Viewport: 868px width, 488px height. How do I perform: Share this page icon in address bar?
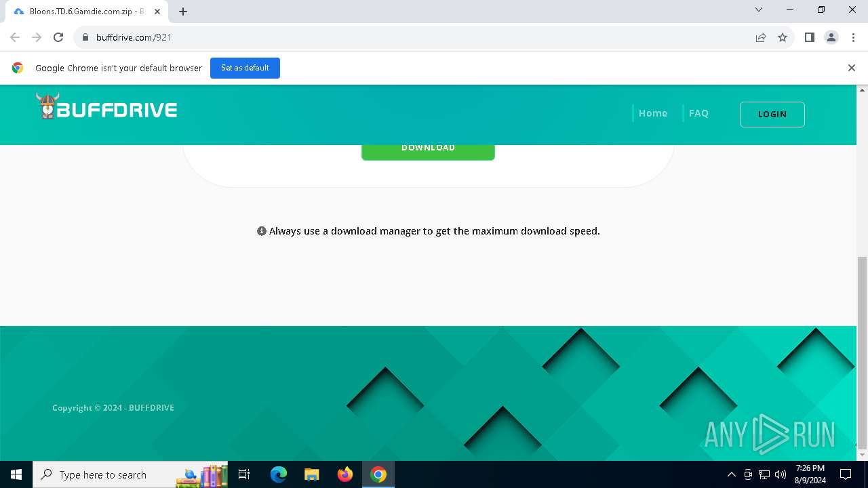tap(761, 37)
